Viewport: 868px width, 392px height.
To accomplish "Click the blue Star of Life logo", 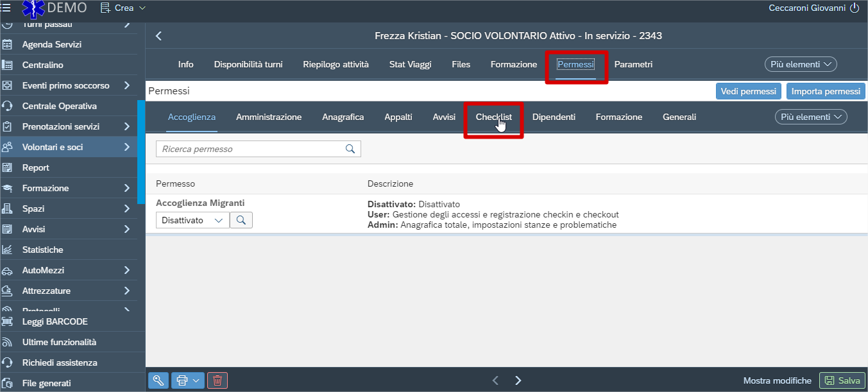I will pos(33,8).
